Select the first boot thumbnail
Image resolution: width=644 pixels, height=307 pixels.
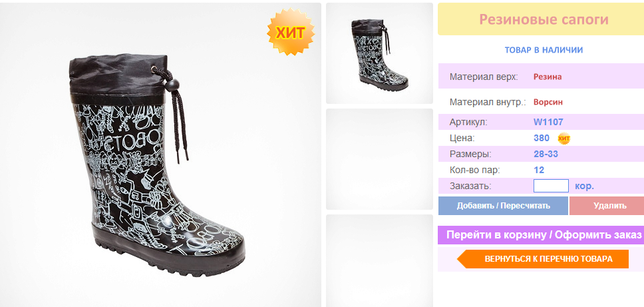(379, 53)
